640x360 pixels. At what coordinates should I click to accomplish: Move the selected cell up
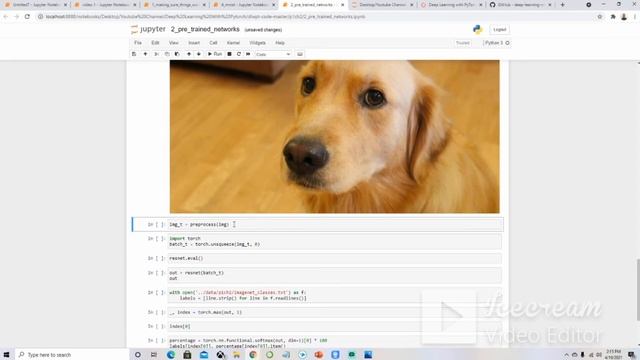click(x=189, y=54)
